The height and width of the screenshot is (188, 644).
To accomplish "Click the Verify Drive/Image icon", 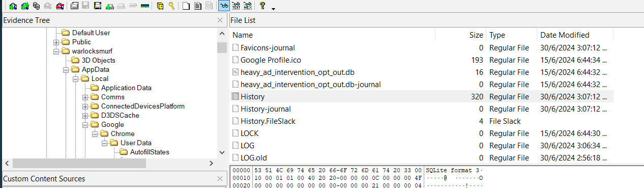I will (133, 6).
